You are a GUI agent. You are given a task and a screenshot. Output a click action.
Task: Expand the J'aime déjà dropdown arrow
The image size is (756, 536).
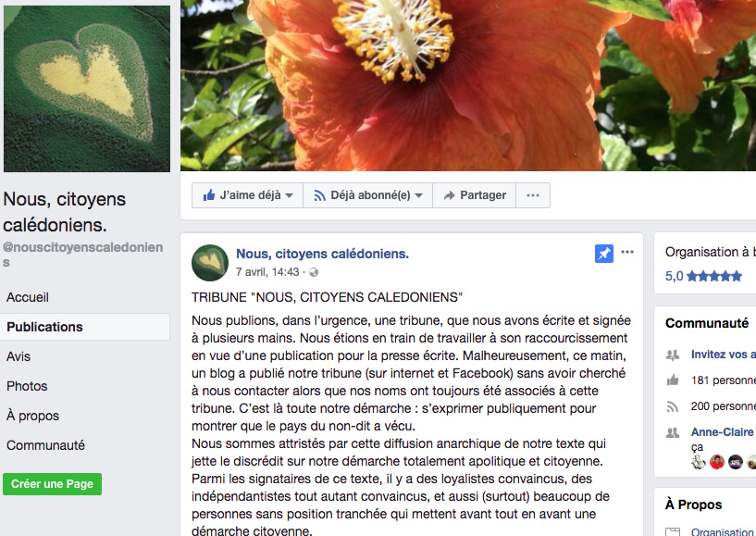(289, 196)
